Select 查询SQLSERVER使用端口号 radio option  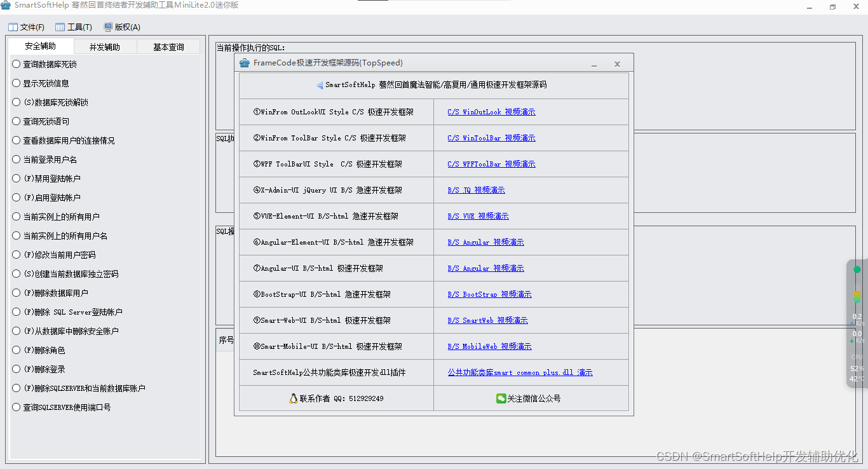(x=62, y=407)
